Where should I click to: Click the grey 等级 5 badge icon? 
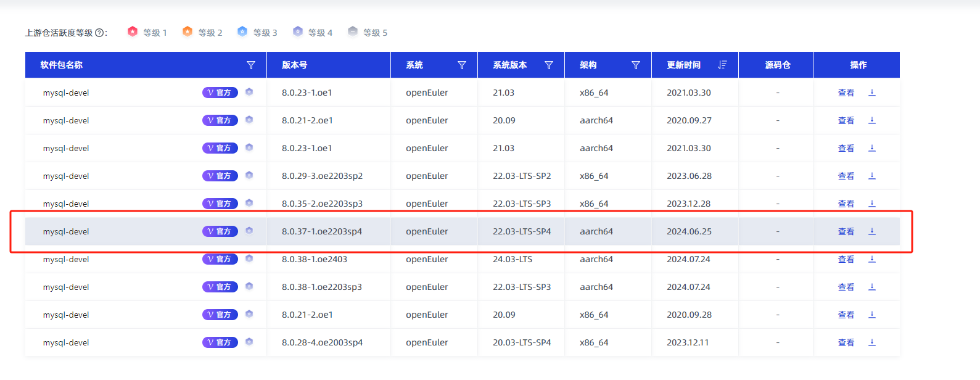352,31
